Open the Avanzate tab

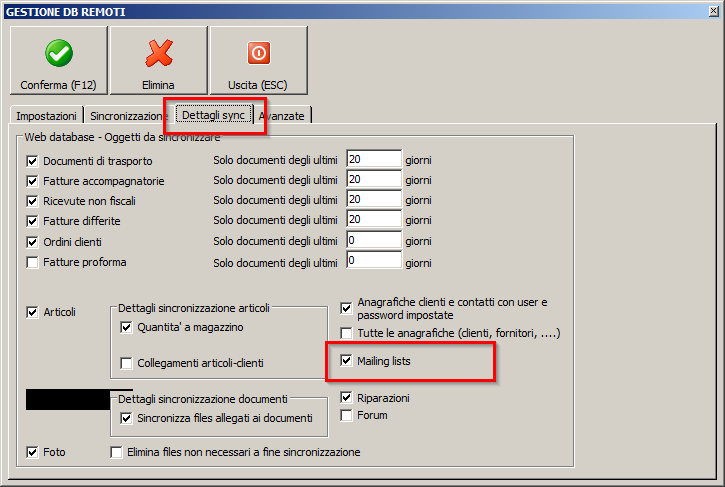[283, 116]
